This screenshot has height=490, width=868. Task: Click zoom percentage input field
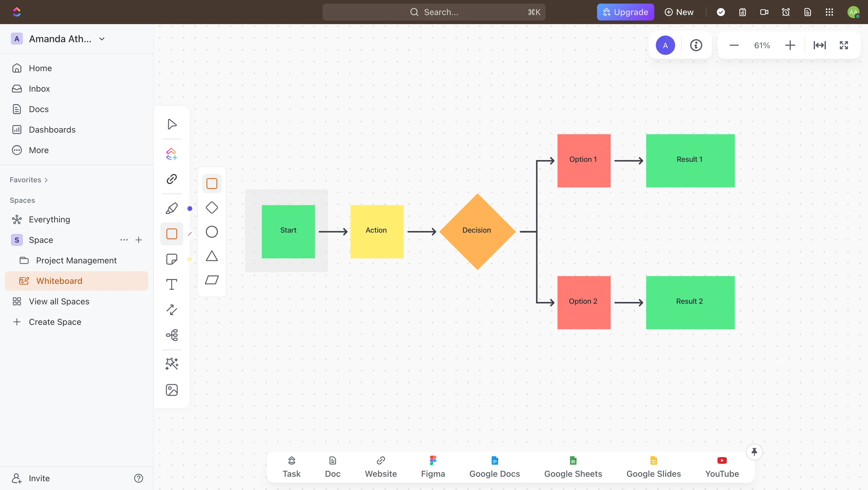point(761,45)
